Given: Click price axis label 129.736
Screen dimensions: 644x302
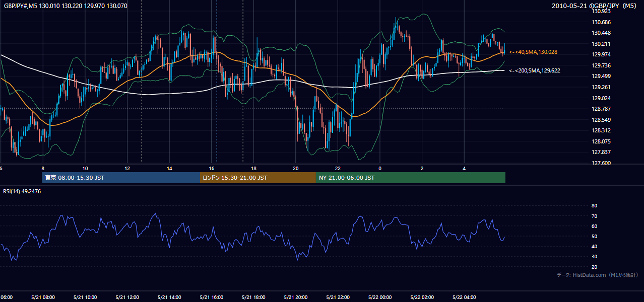Looking at the screenshot, I should [602, 65].
